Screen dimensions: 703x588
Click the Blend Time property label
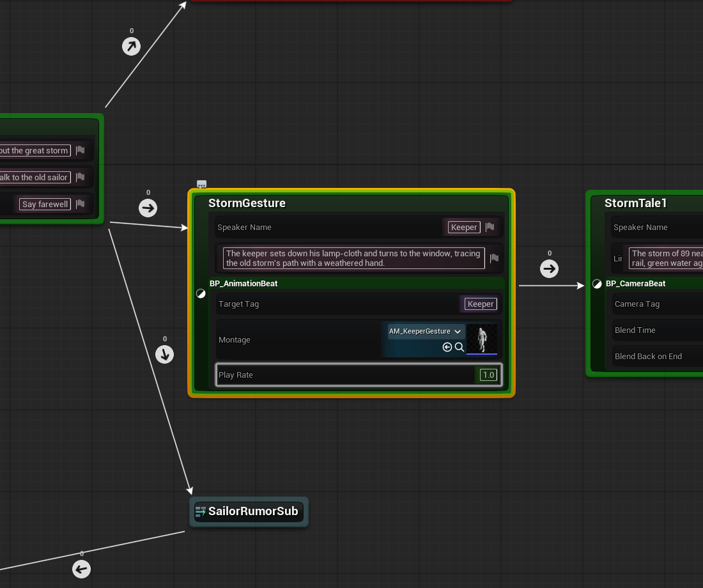[635, 330]
